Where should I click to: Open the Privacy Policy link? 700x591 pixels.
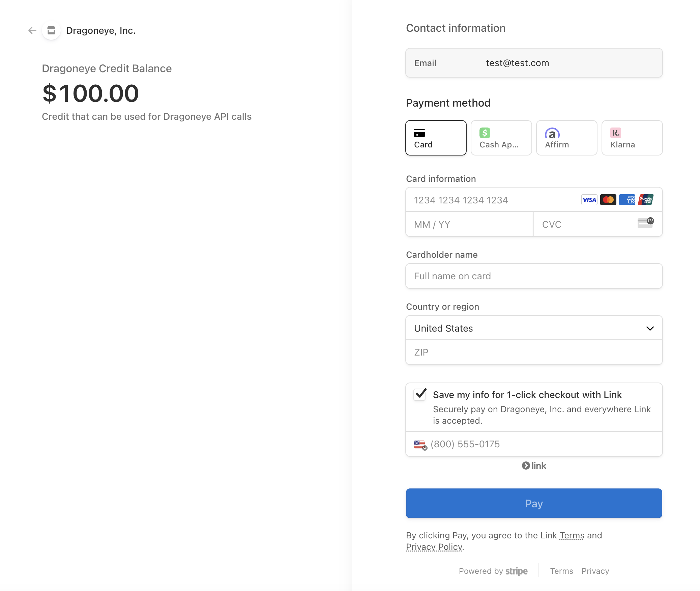434,546
